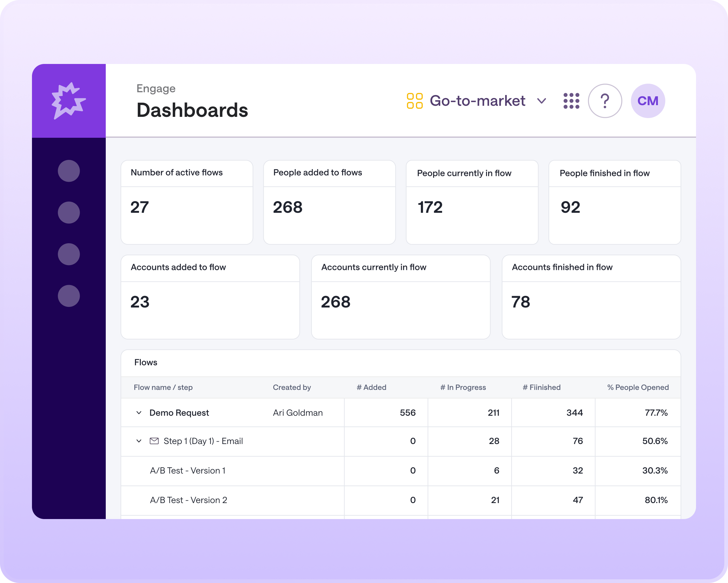The image size is (728, 583).
Task: Open the apps grid launcher icon
Action: click(x=571, y=101)
